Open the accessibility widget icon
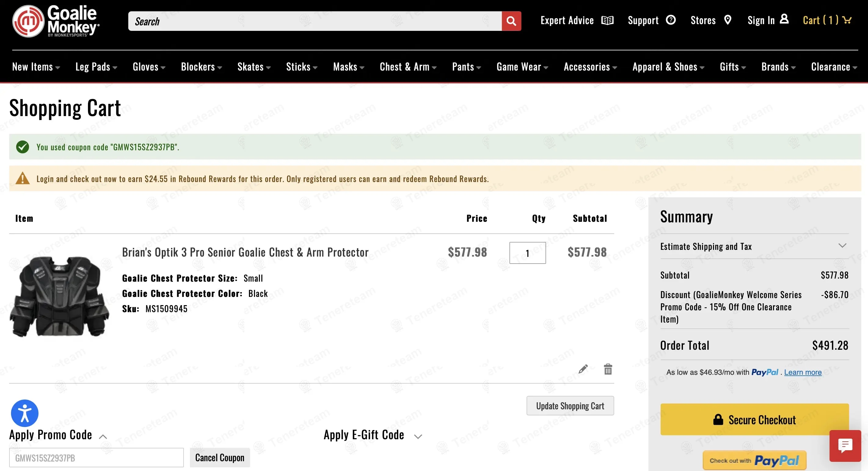This screenshot has height=471, width=868. pyautogui.click(x=25, y=413)
